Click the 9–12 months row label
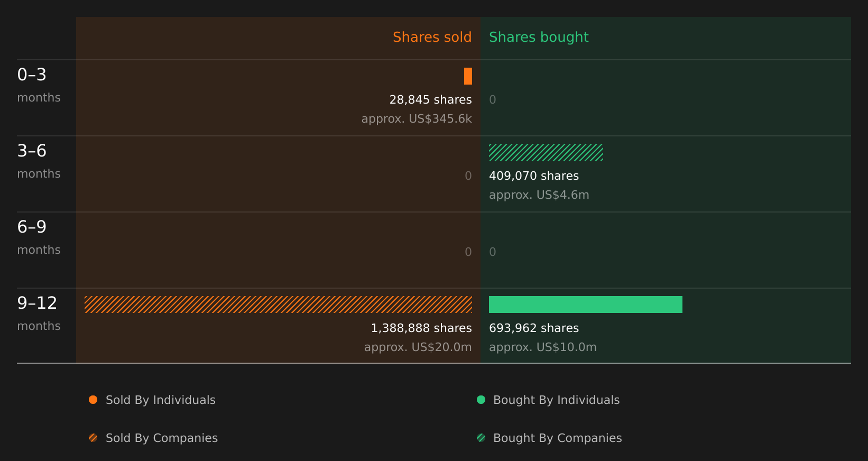Image resolution: width=868 pixels, height=461 pixels. pos(39,314)
